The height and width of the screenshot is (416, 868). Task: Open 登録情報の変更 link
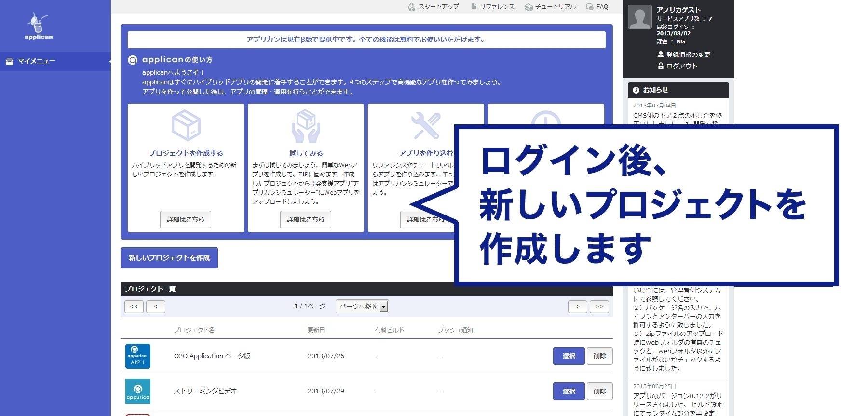coord(688,54)
